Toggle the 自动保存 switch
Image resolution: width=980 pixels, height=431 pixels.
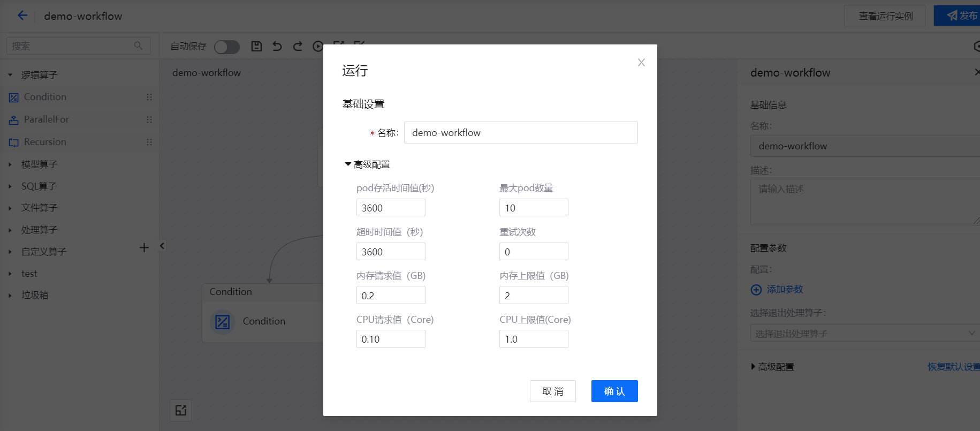click(x=227, y=47)
